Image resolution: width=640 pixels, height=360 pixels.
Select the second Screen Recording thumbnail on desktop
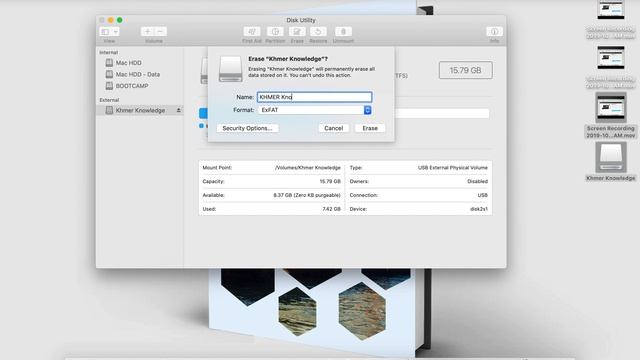[611, 58]
